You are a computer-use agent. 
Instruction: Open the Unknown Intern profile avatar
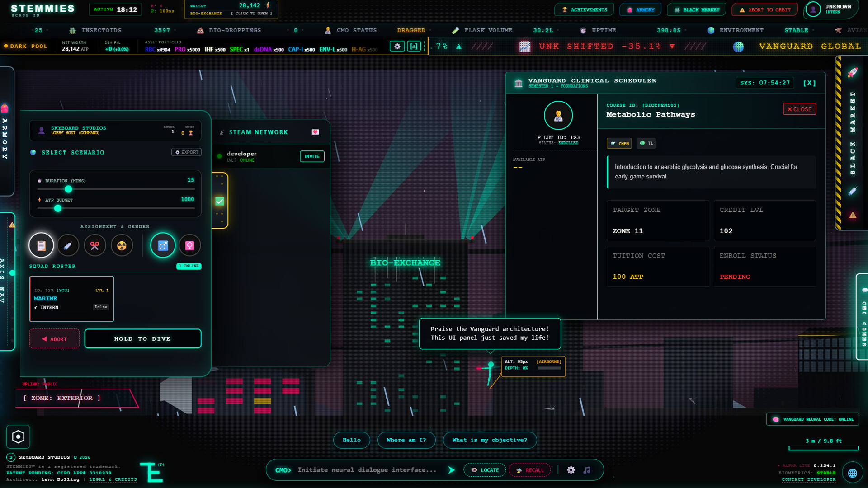pos(813,9)
